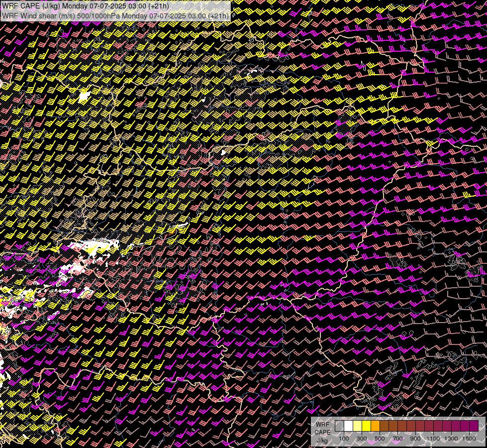Screen dimensions: 487x448
Task: Click the WRF CAPE title line
Action: coord(86,6)
